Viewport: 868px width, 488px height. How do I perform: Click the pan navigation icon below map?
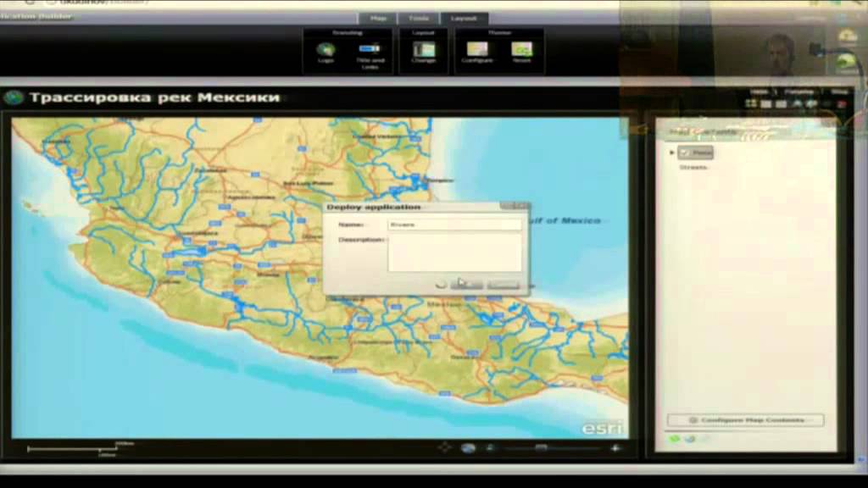pos(444,447)
